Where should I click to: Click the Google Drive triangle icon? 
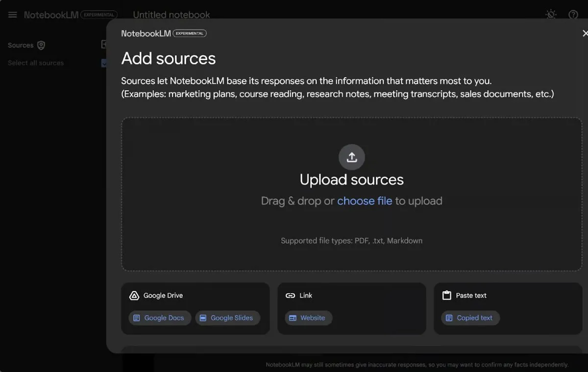(134, 296)
